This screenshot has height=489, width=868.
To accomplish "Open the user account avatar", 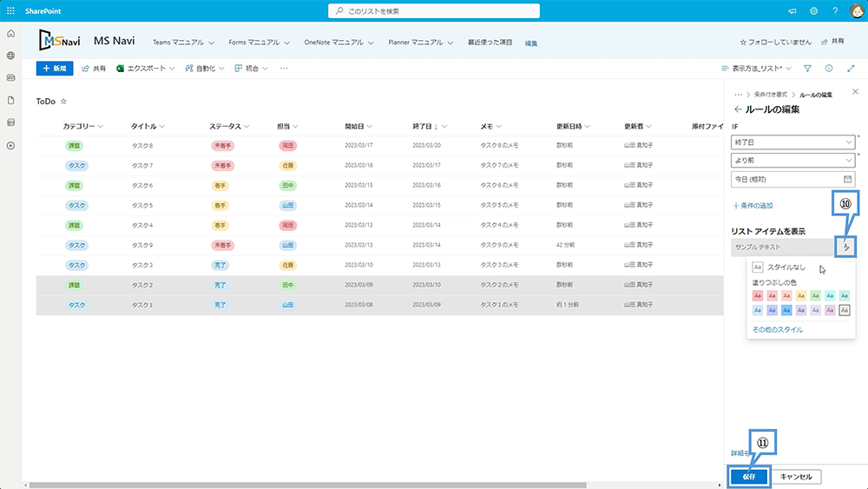I will click(x=857, y=10).
